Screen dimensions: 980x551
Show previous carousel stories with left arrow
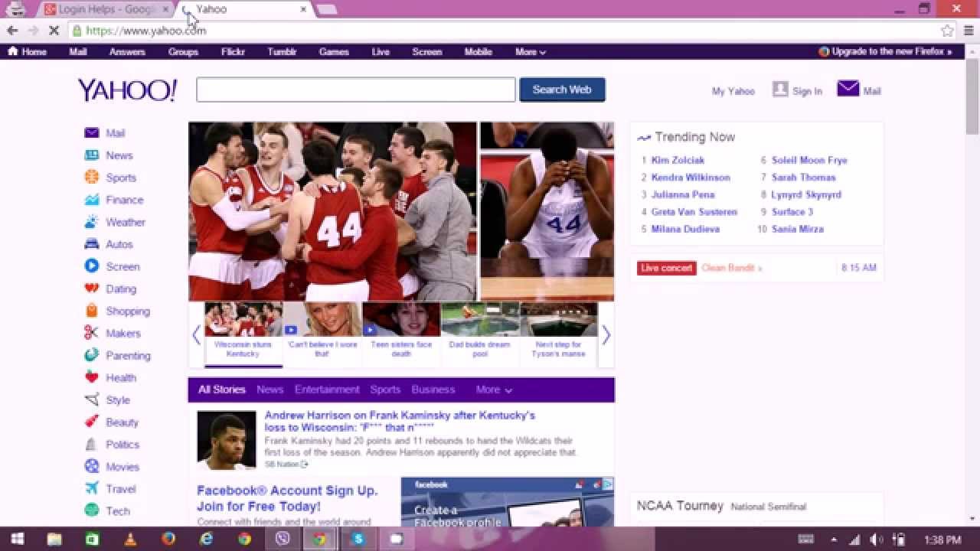197,335
